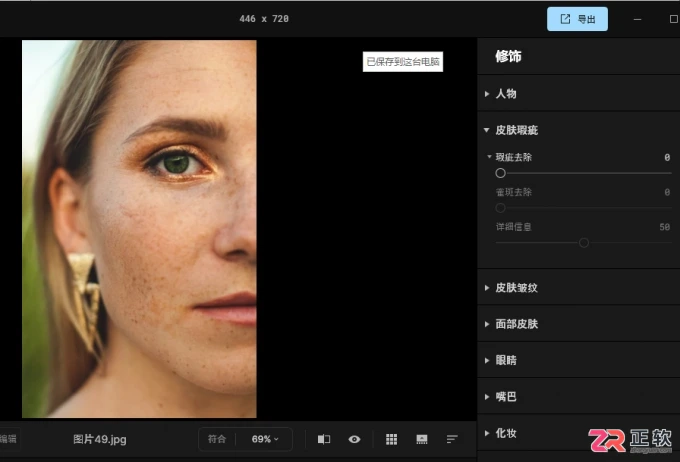Click the 详细信息 value 50
680x462 pixels.
(x=664, y=227)
